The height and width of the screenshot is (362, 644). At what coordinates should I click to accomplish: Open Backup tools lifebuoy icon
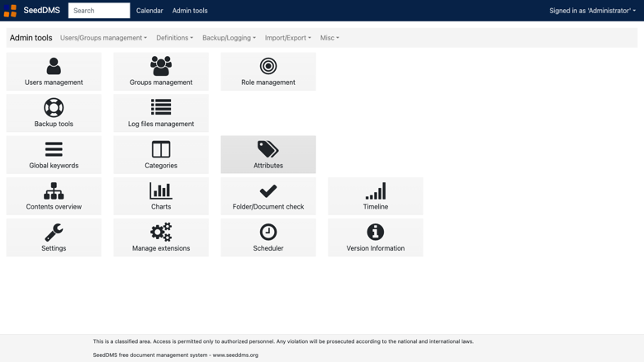[x=54, y=107]
